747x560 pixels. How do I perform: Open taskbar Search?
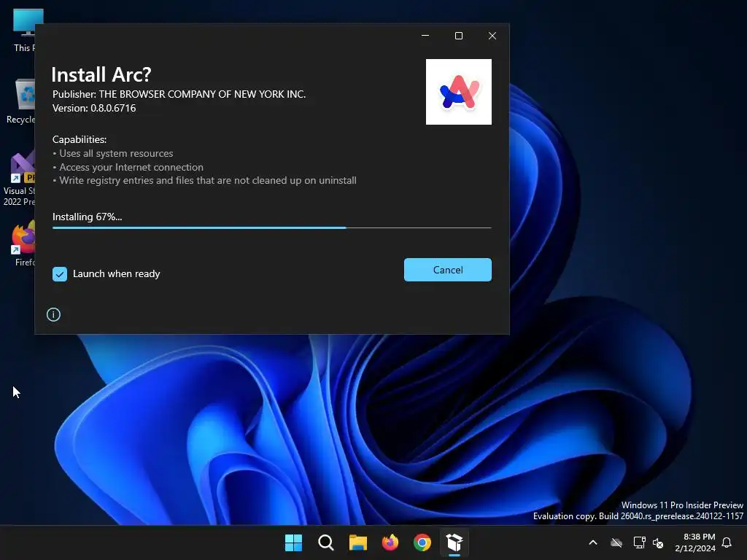[x=326, y=542]
